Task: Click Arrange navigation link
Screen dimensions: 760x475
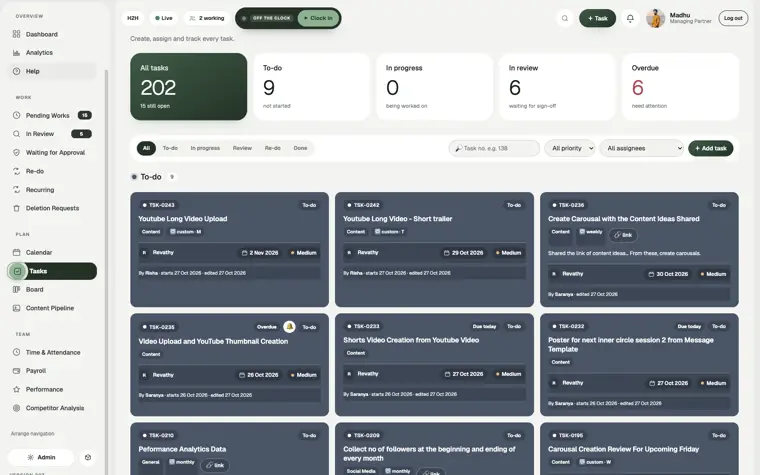Action: pos(32,434)
